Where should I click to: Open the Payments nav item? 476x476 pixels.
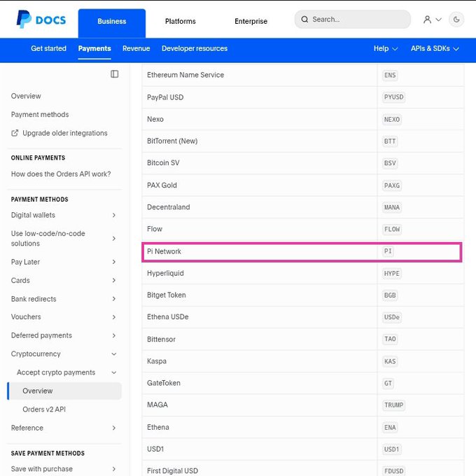[94, 48]
